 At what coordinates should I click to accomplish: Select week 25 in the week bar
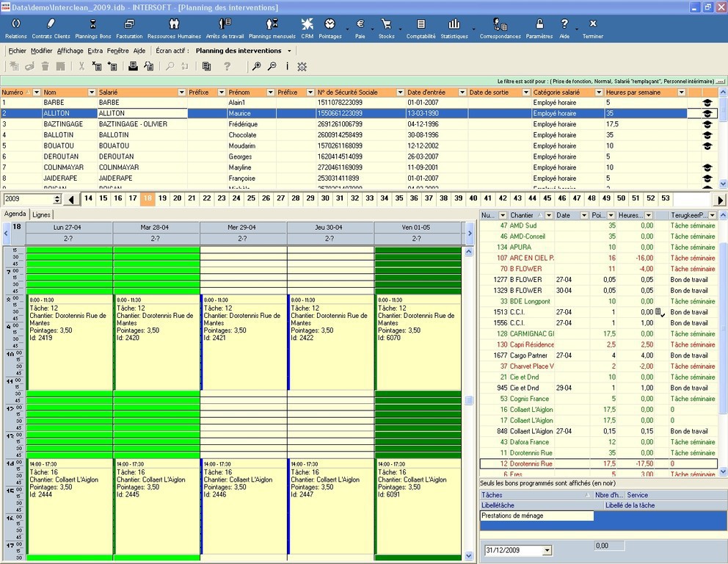[251, 198]
